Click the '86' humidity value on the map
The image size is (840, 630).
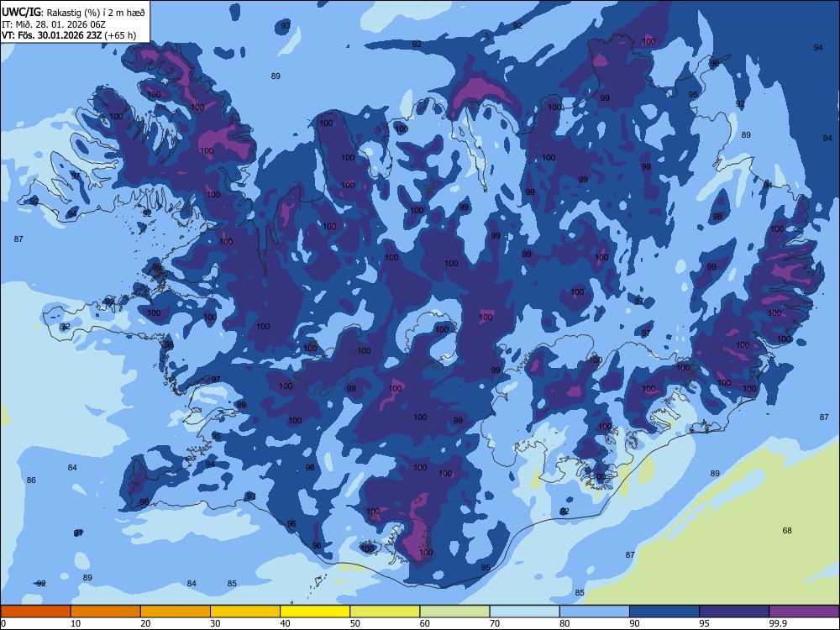[x=31, y=480]
